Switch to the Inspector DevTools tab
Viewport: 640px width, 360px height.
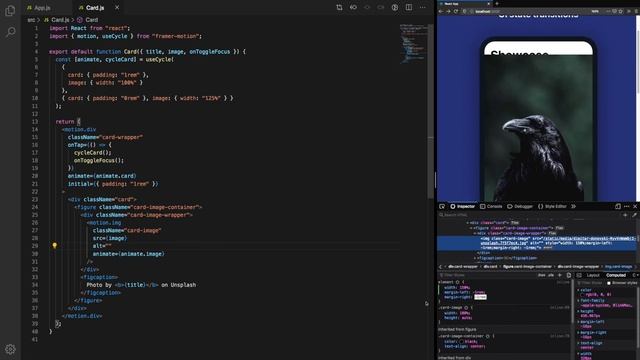click(x=463, y=207)
